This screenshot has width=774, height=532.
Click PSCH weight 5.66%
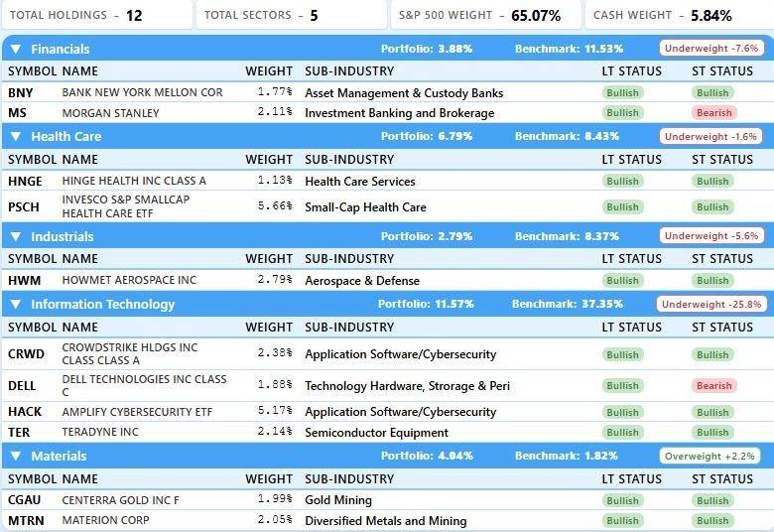pyautogui.click(x=275, y=205)
